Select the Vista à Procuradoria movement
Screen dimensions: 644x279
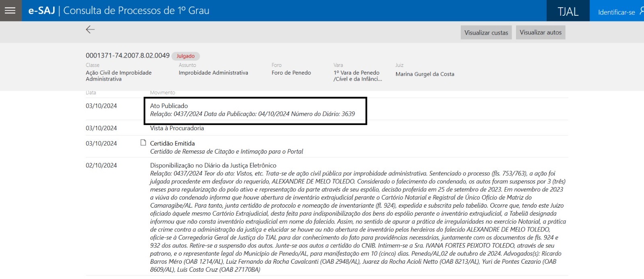[x=177, y=128]
